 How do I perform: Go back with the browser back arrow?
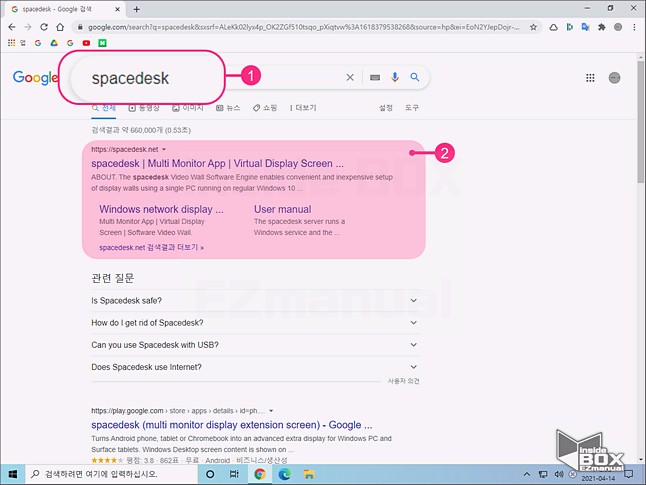click(x=12, y=27)
